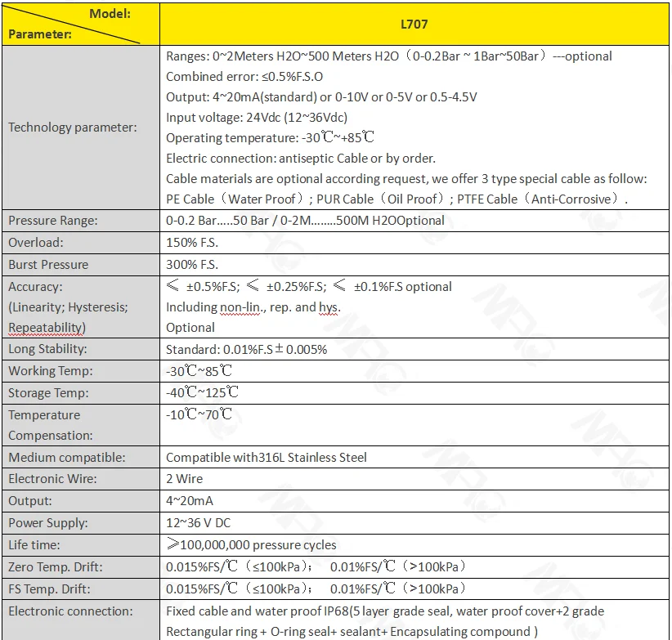Screen dimensions: 672x640
Task: Click the '-40℃~125℃' storage value
Action: click(x=202, y=392)
